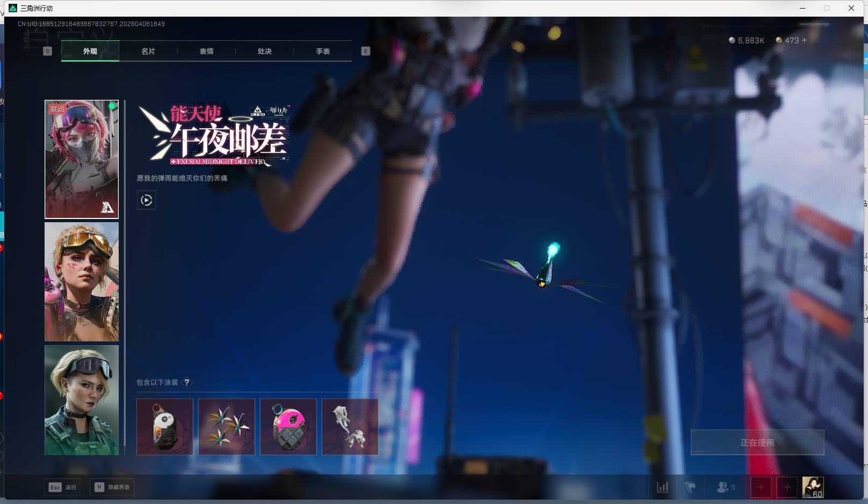868x504 pixels.
Task: Open the statistics bar-chart icon
Action: [663, 487]
